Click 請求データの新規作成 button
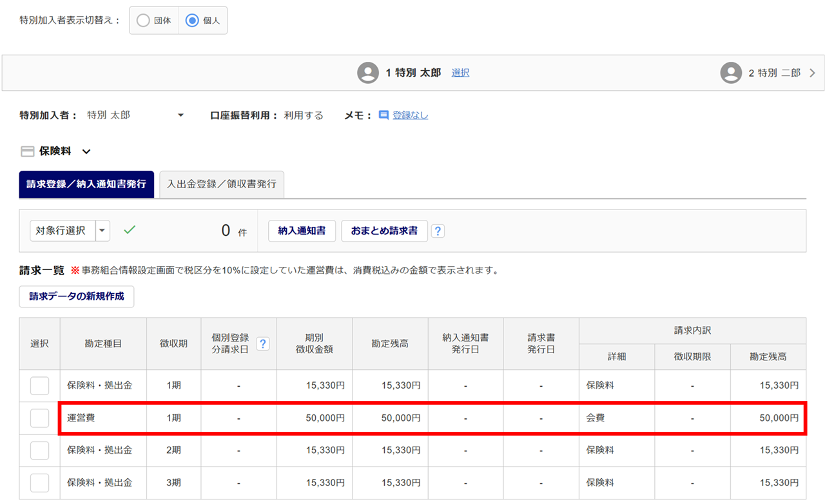The height and width of the screenshot is (504, 825). click(77, 296)
